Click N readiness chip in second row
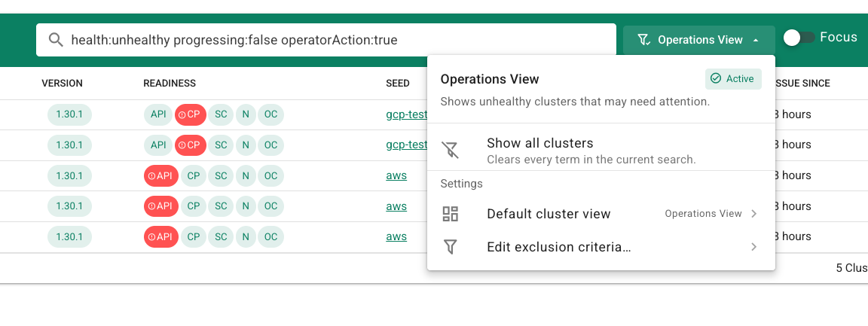Image resolution: width=868 pixels, height=326 pixels. point(246,145)
